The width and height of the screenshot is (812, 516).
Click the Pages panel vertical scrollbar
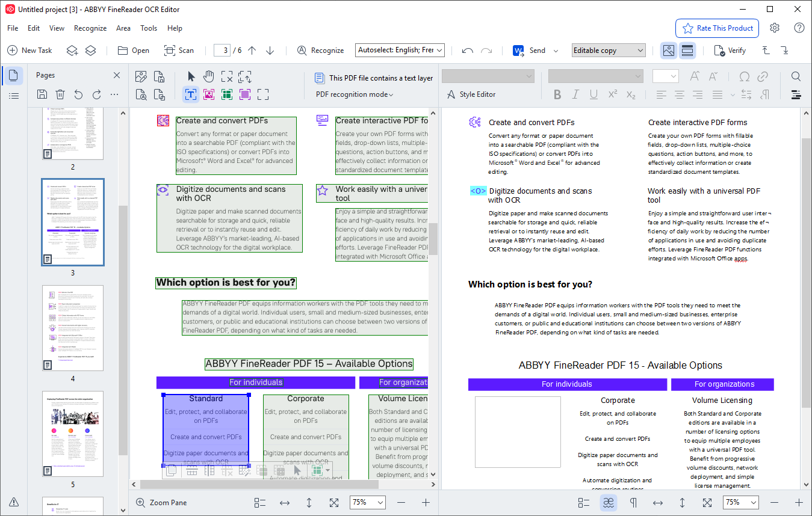(x=123, y=330)
